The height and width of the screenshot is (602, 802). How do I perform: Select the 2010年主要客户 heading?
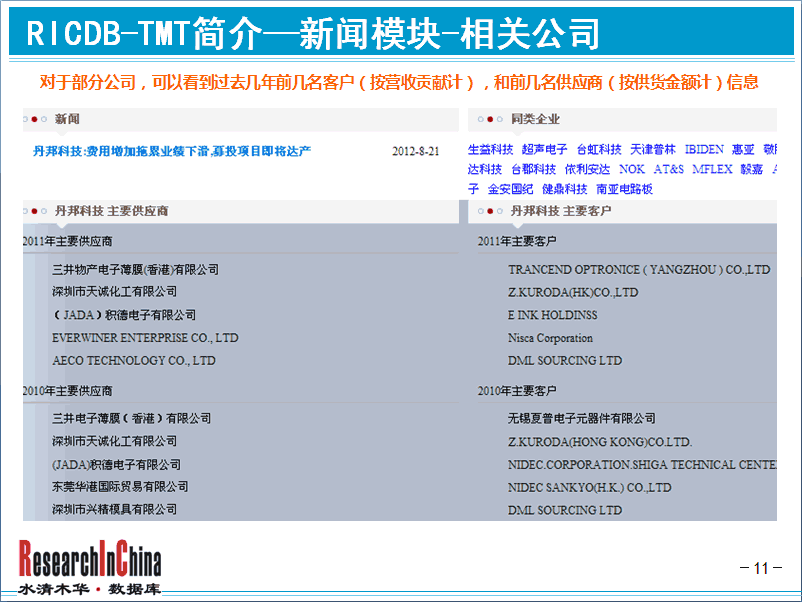click(x=517, y=391)
